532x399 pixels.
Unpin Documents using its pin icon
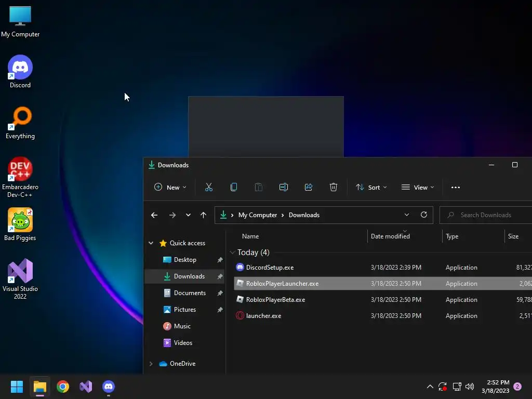pos(220,293)
